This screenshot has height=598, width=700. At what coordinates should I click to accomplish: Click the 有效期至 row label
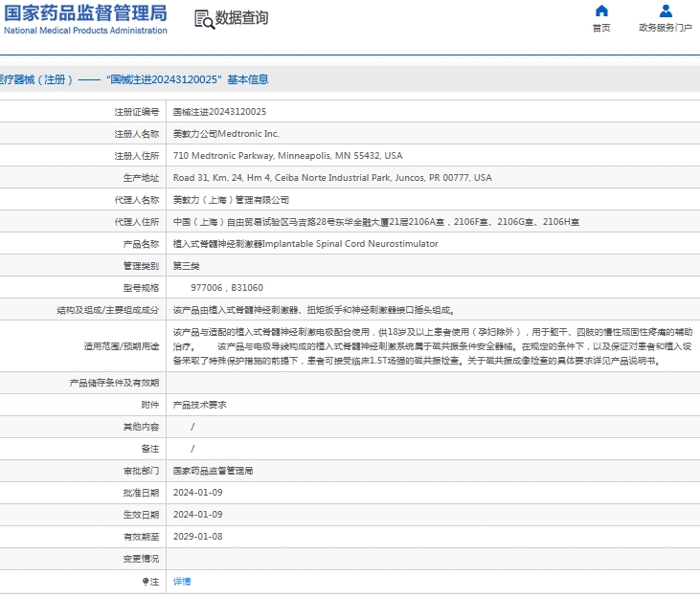pos(141,537)
